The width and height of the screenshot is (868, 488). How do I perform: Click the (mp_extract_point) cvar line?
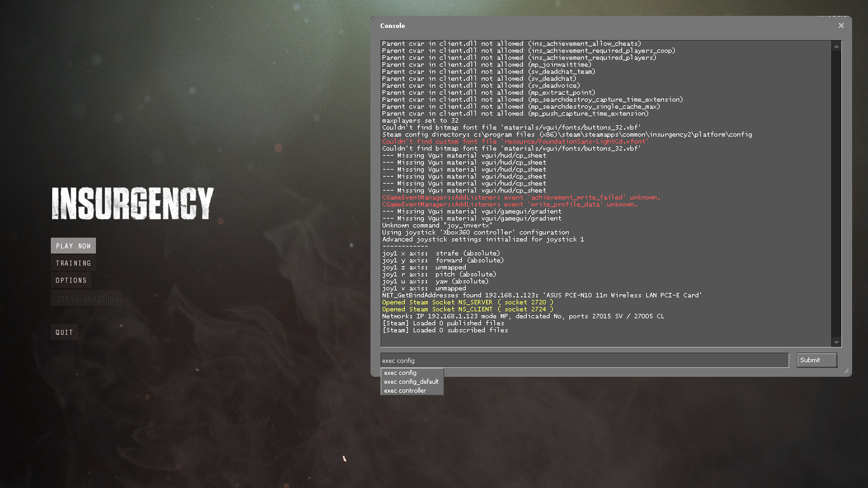489,93
